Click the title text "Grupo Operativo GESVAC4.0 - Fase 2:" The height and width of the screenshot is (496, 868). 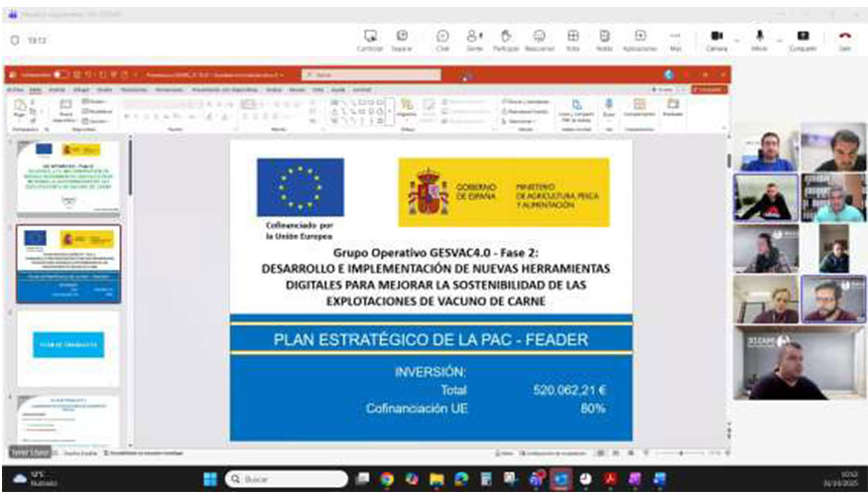point(435,253)
